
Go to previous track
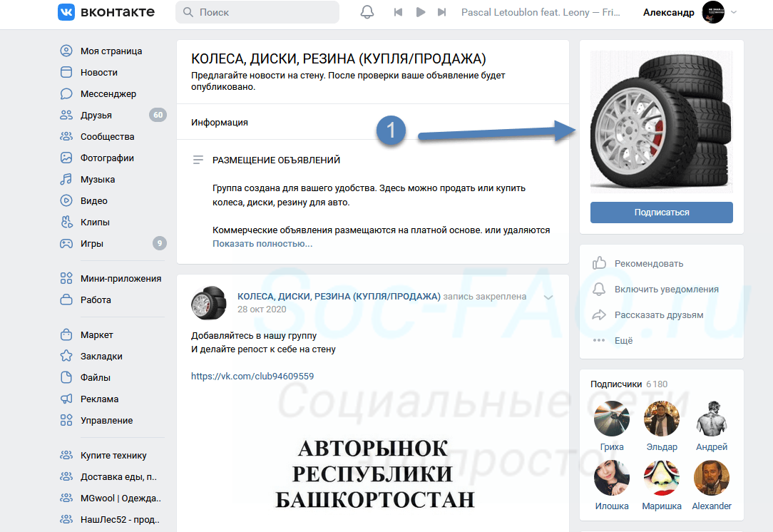click(x=398, y=12)
